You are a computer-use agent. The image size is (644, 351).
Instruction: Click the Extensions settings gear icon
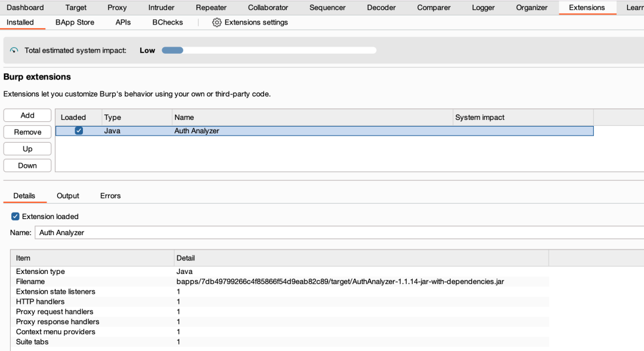(x=216, y=23)
